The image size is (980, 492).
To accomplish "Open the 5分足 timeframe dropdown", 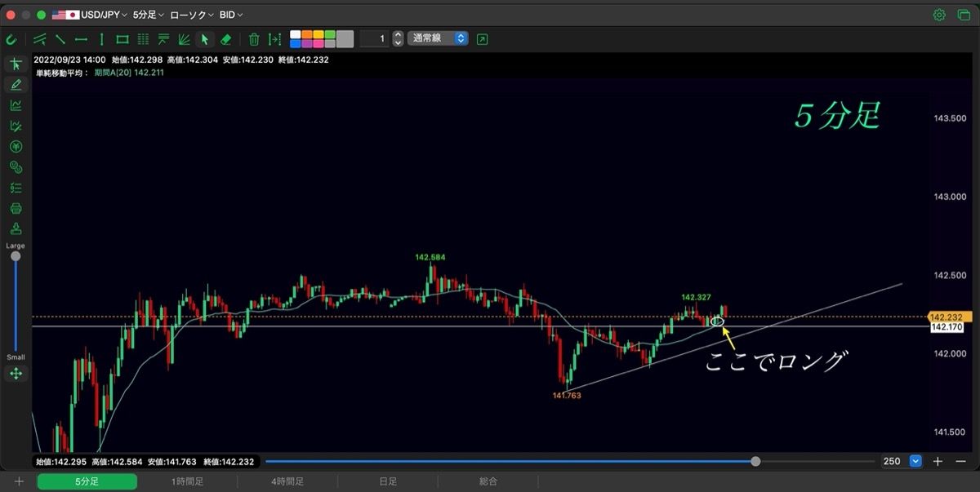I will pyautogui.click(x=148, y=15).
